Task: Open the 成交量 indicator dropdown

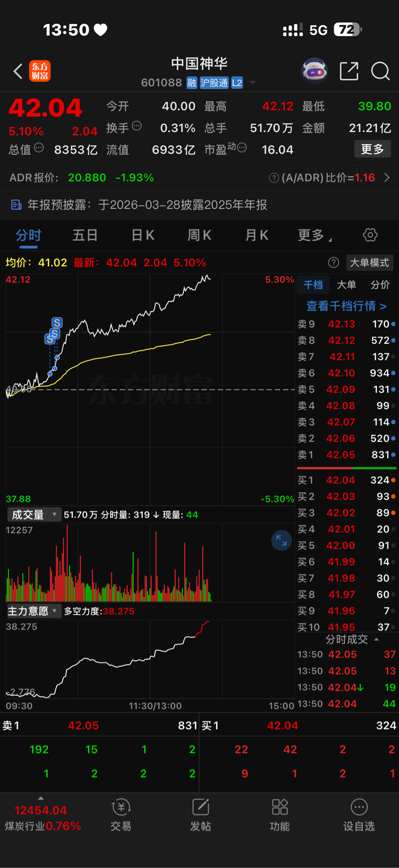Action: [x=34, y=515]
